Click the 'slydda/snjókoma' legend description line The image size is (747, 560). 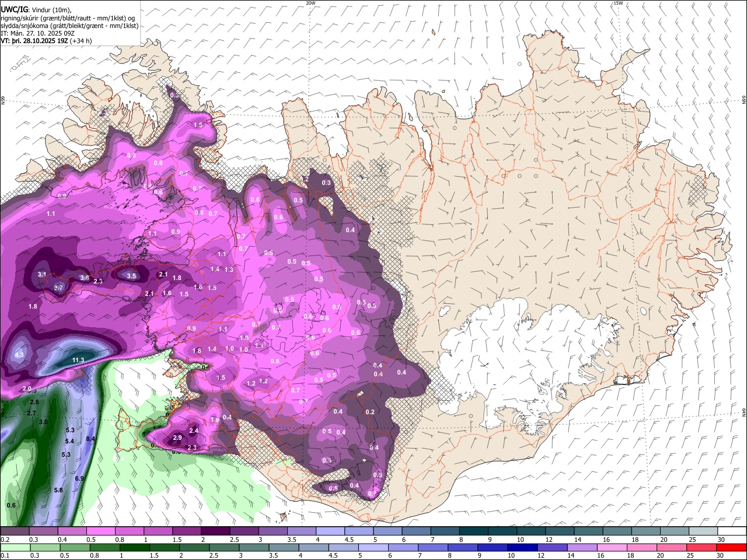point(69,26)
